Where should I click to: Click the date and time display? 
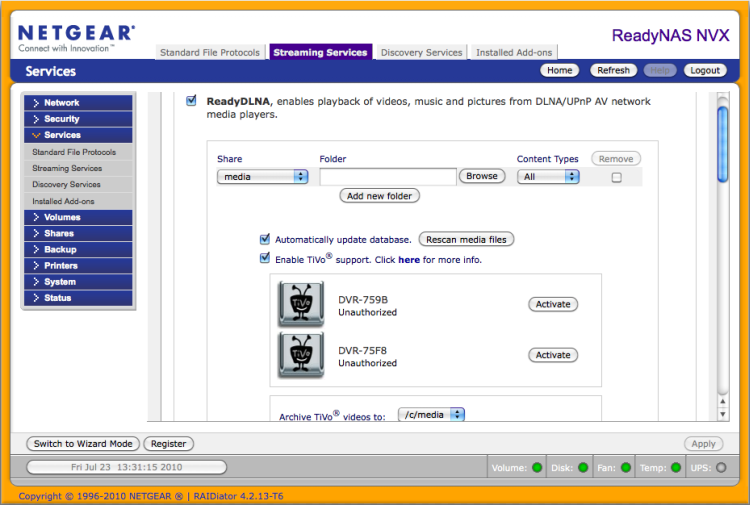(126, 467)
